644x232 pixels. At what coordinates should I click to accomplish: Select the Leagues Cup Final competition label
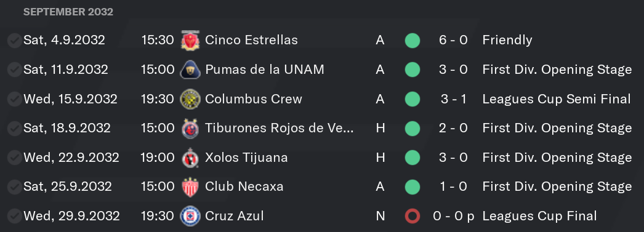[x=539, y=216]
